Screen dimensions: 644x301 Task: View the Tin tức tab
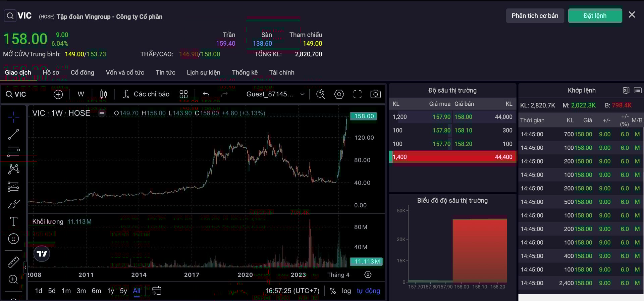tap(165, 72)
